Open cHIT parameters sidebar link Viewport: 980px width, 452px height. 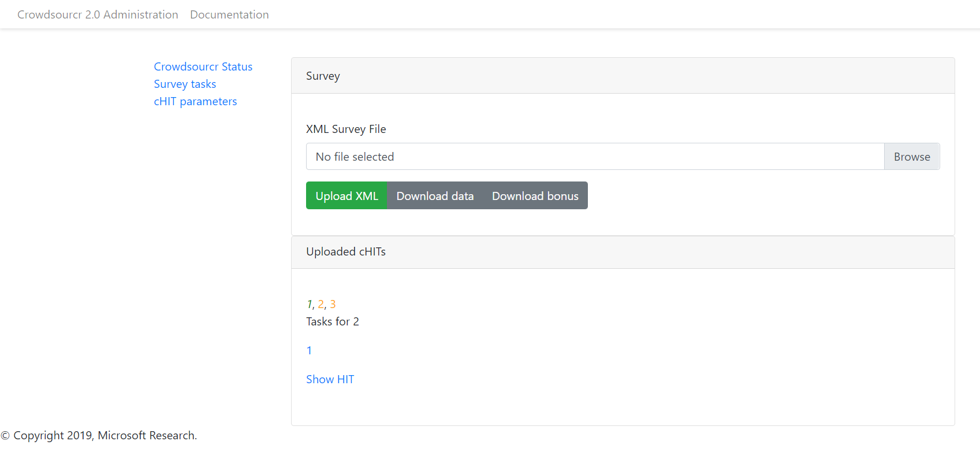coord(195,101)
